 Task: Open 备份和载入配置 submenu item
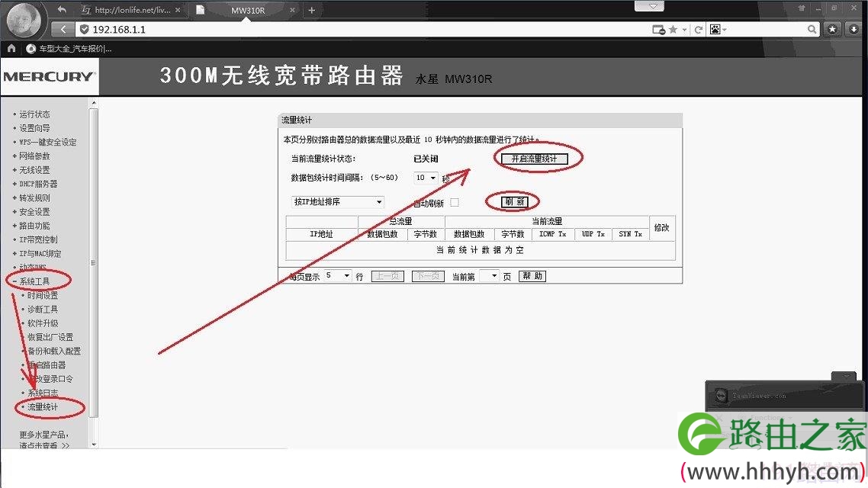click(x=54, y=351)
